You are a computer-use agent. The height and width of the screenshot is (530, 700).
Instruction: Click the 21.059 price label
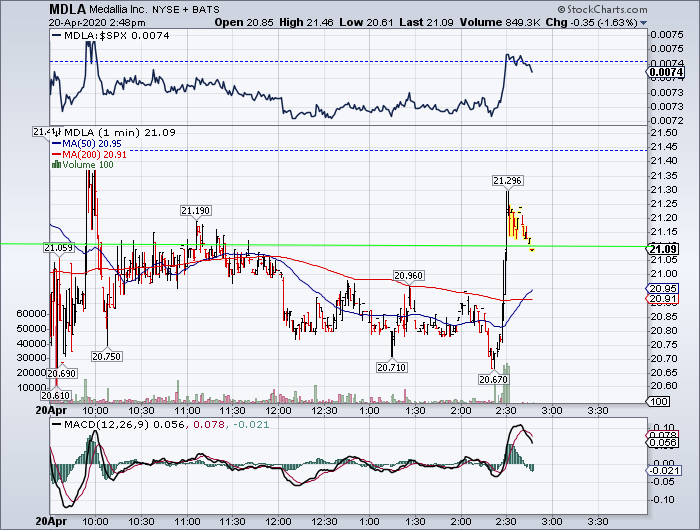(58, 248)
